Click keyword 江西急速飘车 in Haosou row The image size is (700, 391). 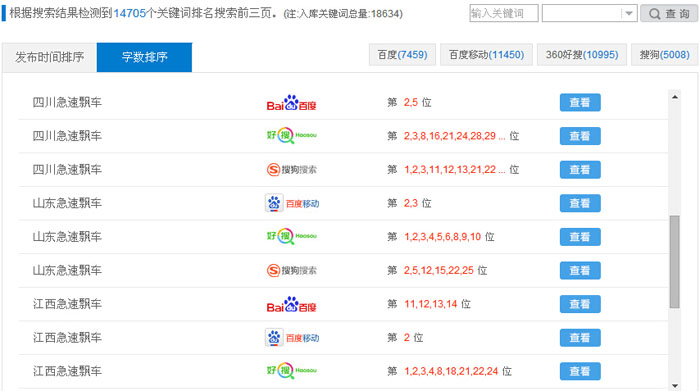point(67,371)
